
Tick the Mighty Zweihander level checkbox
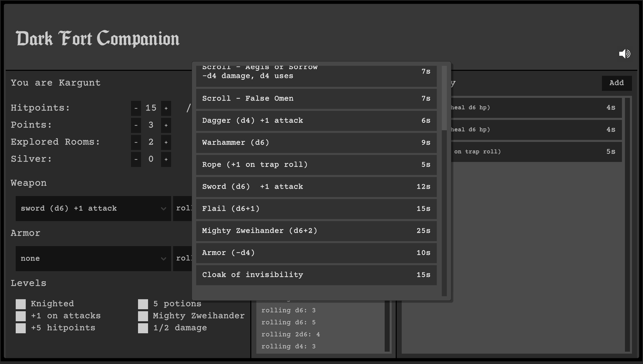143,316
